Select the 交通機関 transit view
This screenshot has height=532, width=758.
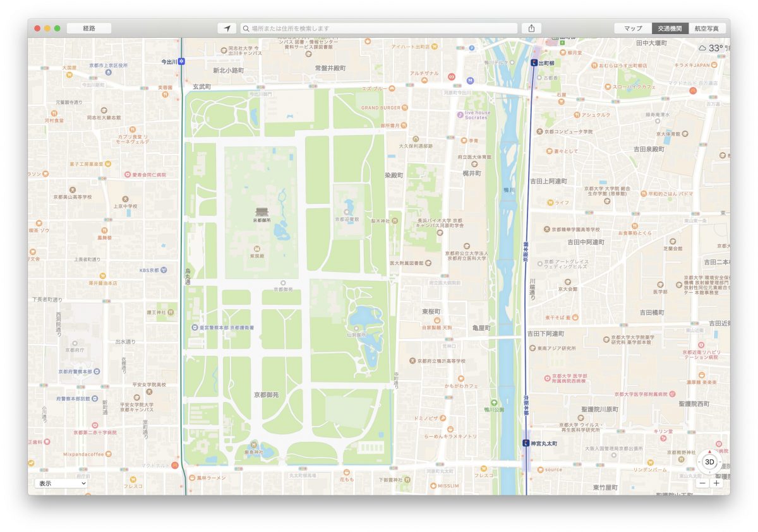tap(670, 28)
